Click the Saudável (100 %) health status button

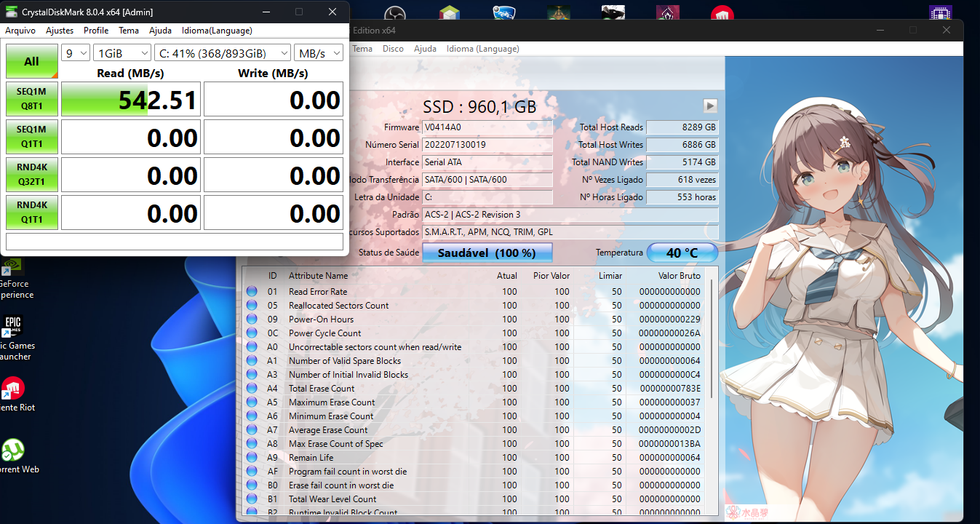point(487,253)
